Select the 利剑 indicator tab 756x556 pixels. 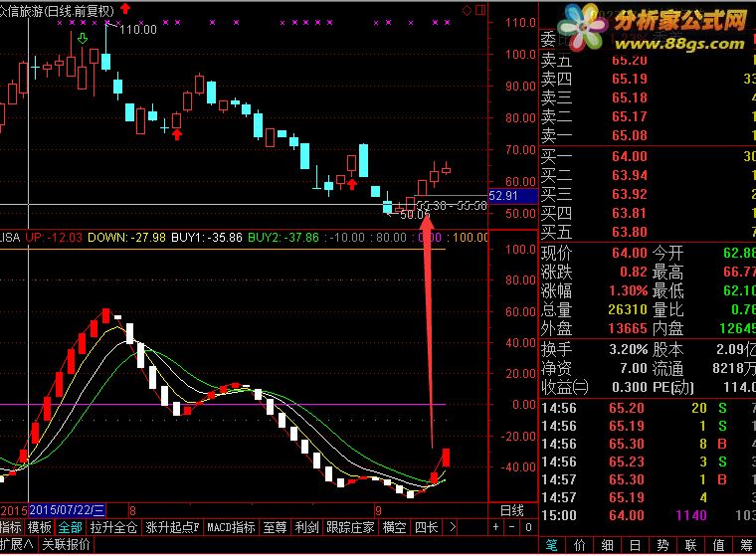[x=306, y=527]
